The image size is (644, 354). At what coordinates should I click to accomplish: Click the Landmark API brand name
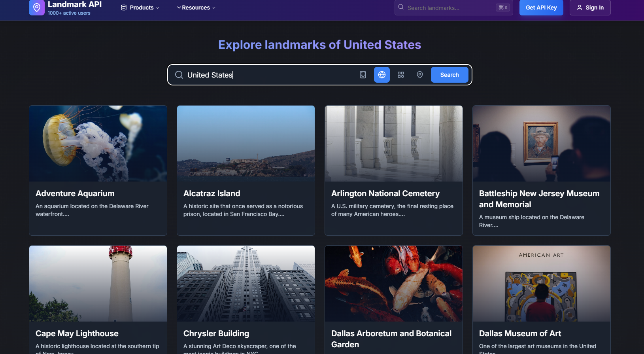tap(75, 4)
